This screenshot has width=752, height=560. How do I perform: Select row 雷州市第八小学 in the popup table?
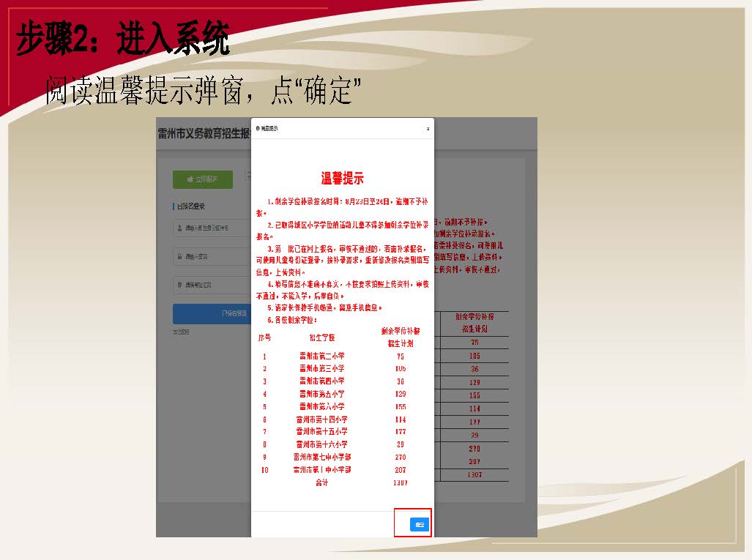tap(335, 406)
